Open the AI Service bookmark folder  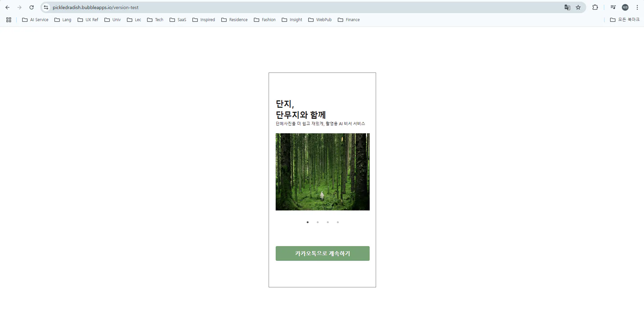pos(35,19)
